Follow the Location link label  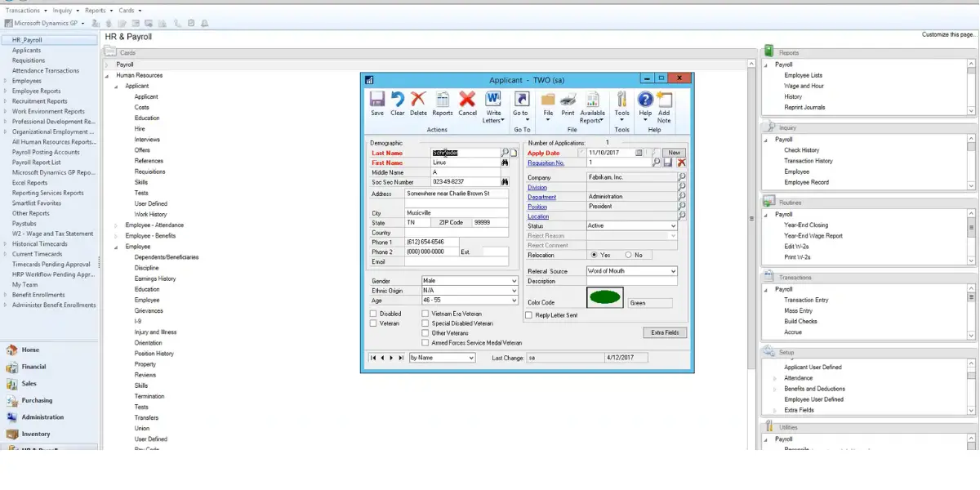[x=538, y=216]
